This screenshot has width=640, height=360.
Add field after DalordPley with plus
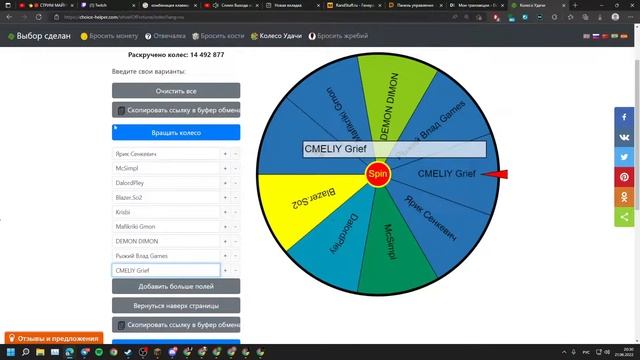pos(225,183)
